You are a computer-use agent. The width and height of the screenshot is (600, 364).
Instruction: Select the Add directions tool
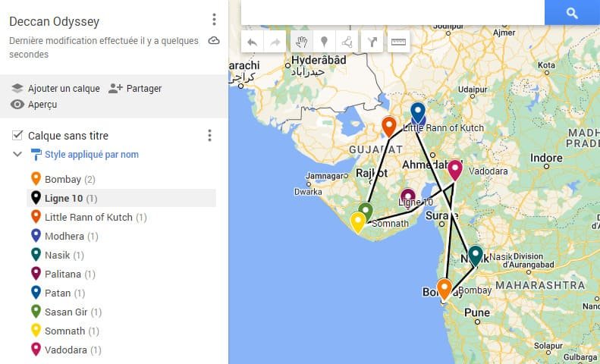coord(372,42)
